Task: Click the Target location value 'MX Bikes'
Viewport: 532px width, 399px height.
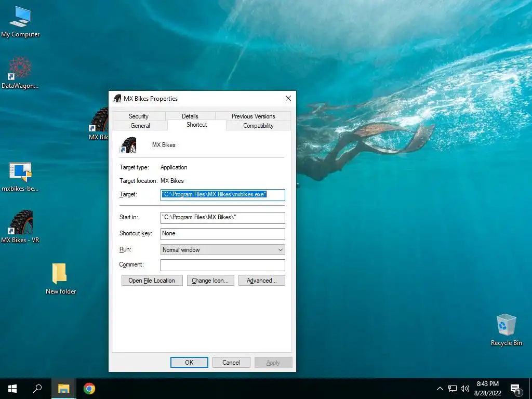Action: click(x=172, y=181)
